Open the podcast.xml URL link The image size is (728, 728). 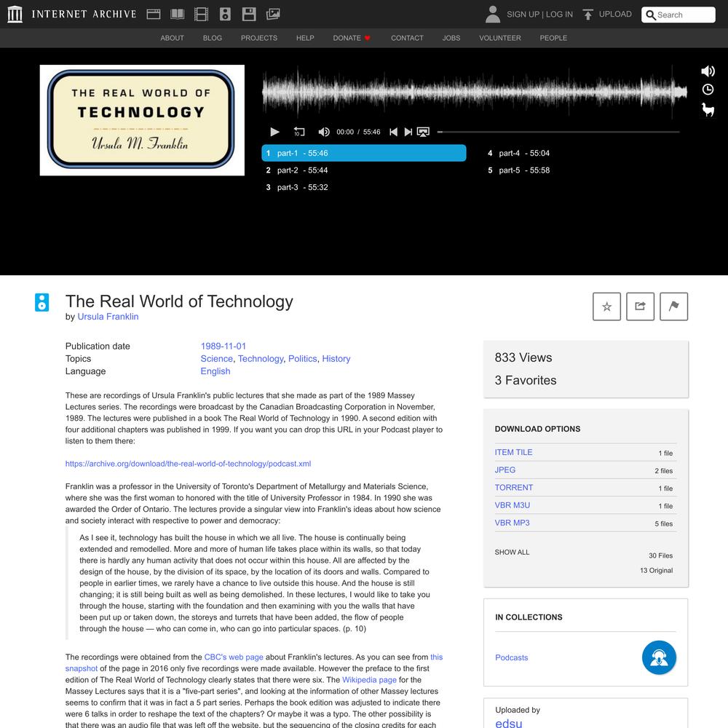[x=188, y=464]
